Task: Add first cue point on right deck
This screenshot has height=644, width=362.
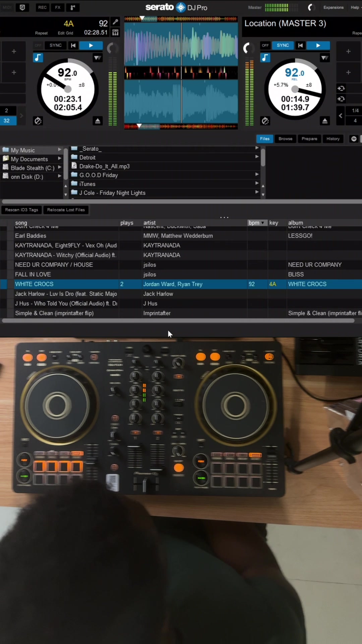Action: coord(349,51)
